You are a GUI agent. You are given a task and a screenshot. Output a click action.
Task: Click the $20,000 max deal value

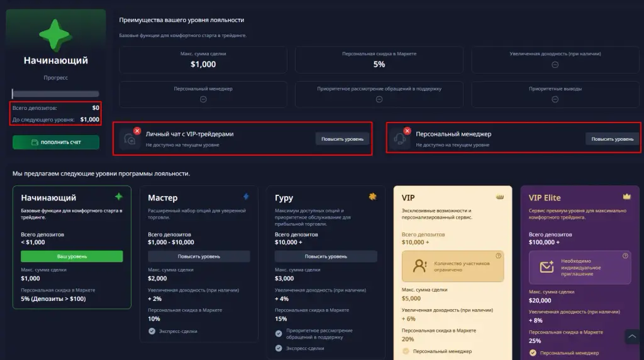540,300
